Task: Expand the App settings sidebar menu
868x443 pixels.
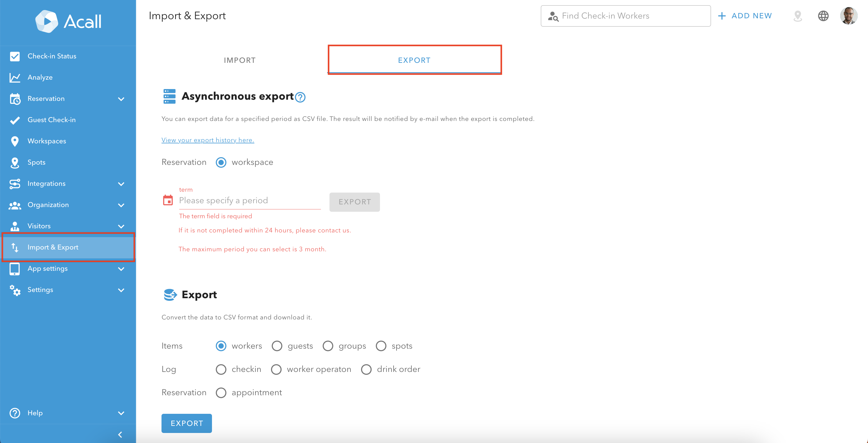Action: point(121,269)
